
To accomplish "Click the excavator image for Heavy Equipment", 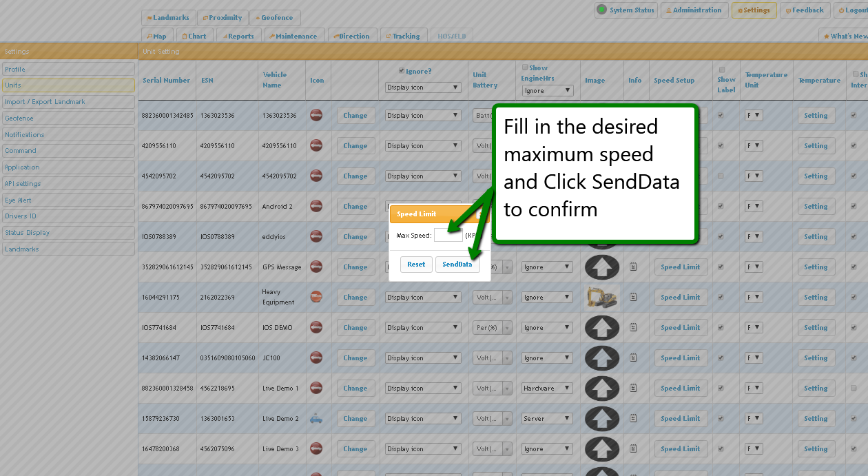I will (x=601, y=297).
